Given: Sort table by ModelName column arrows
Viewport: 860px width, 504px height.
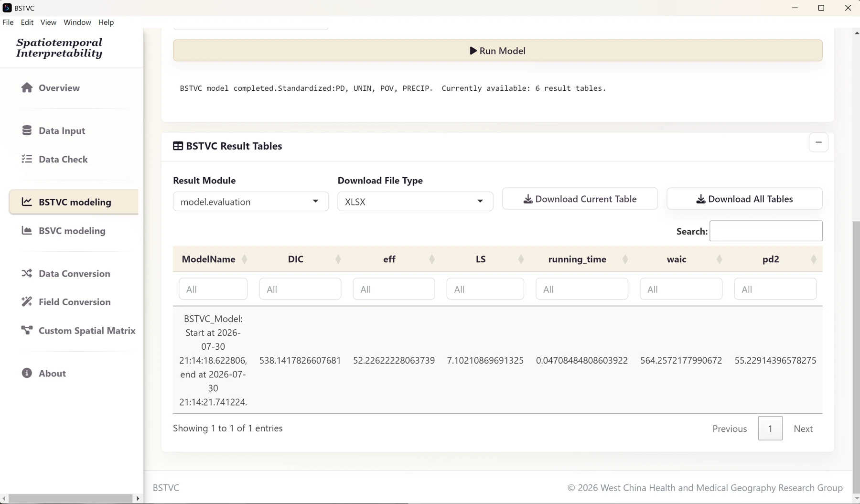Looking at the screenshot, I should (245, 259).
